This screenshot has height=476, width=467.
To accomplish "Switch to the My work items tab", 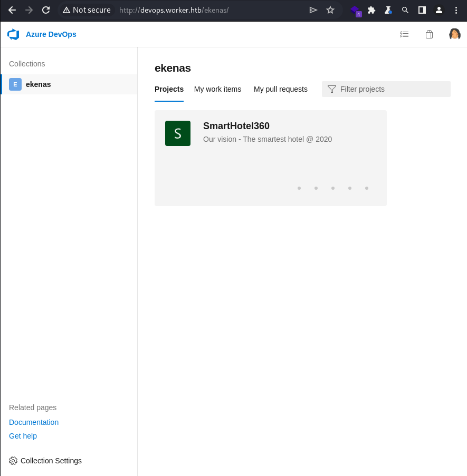I will (x=217, y=89).
